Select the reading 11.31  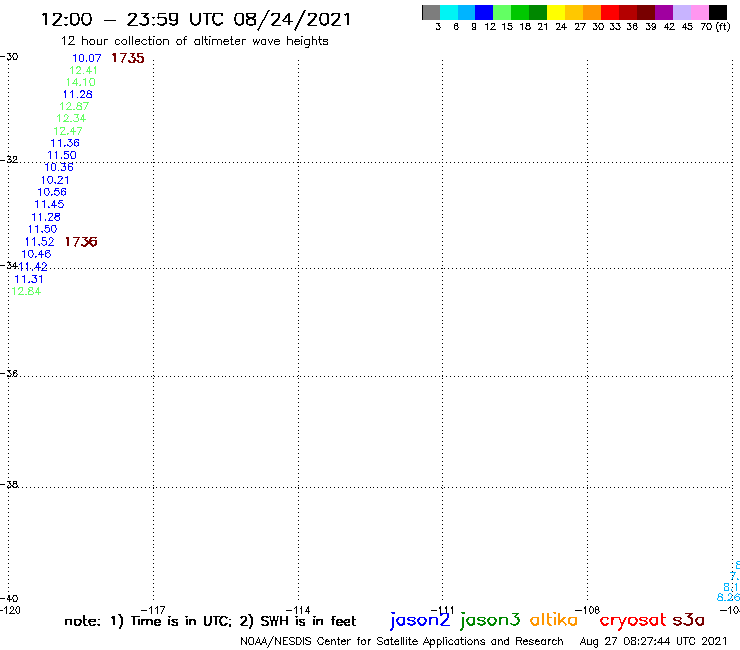(x=29, y=279)
